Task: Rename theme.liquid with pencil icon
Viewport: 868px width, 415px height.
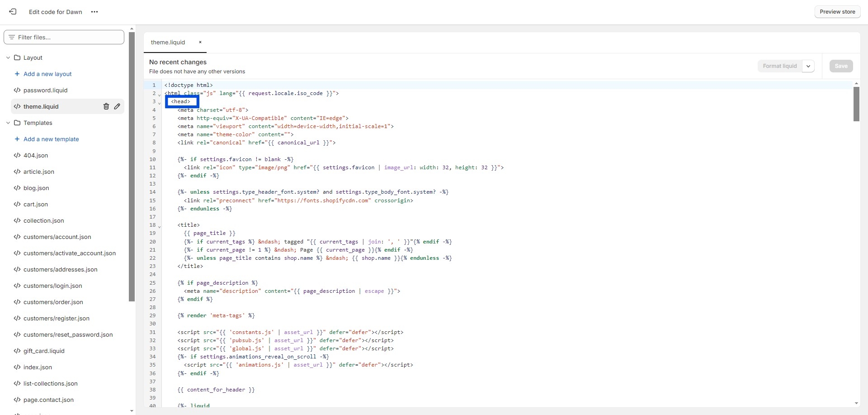Action: (x=117, y=106)
